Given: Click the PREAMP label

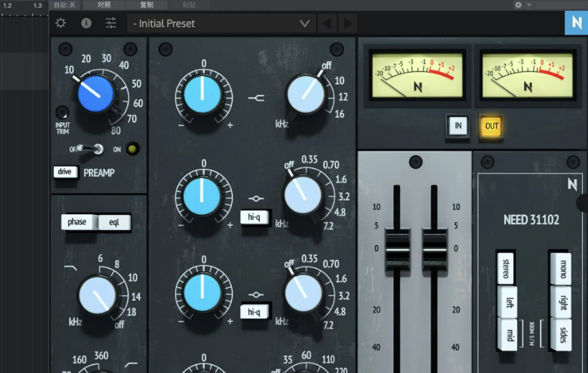Looking at the screenshot, I should pos(99,173).
